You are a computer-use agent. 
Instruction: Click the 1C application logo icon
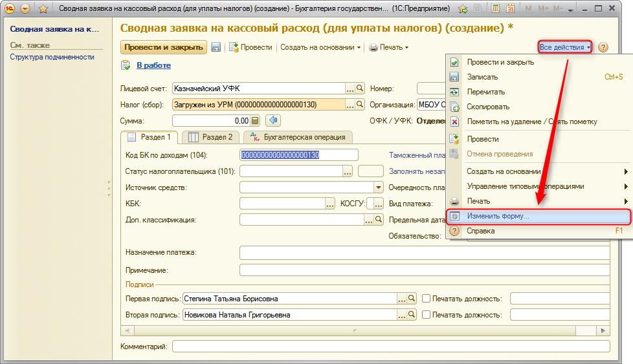[9, 8]
